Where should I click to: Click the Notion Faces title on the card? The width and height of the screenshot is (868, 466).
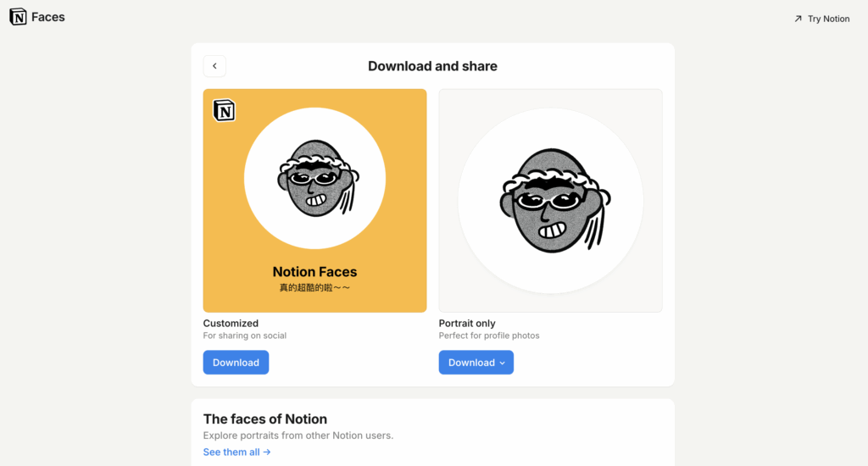click(314, 272)
